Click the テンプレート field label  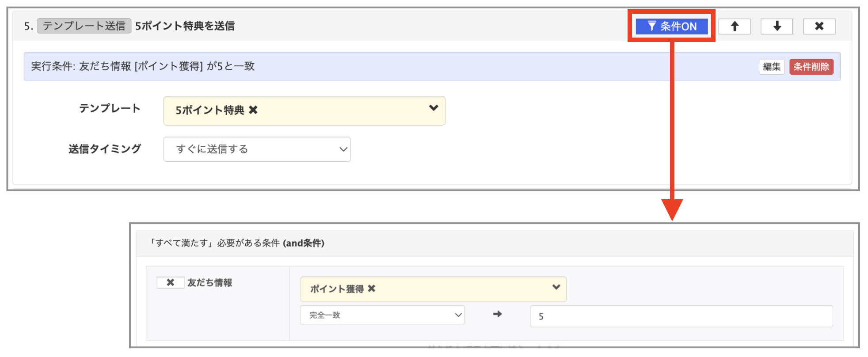(x=110, y=109)
